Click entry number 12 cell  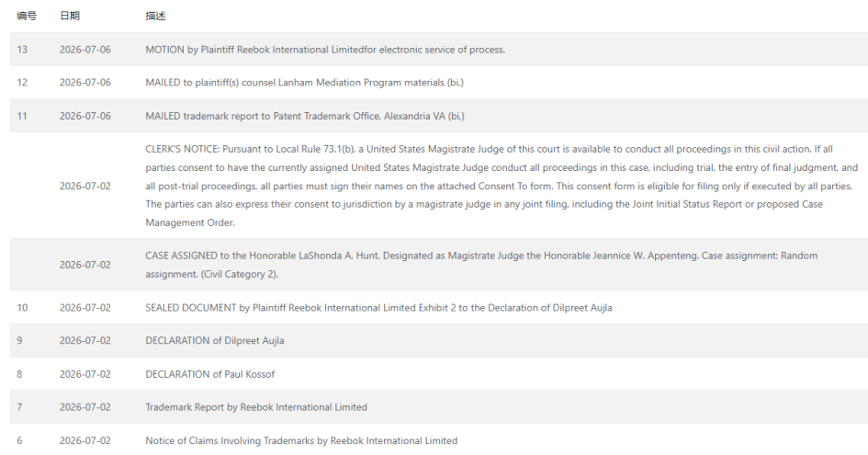click(x=22, y=83)
